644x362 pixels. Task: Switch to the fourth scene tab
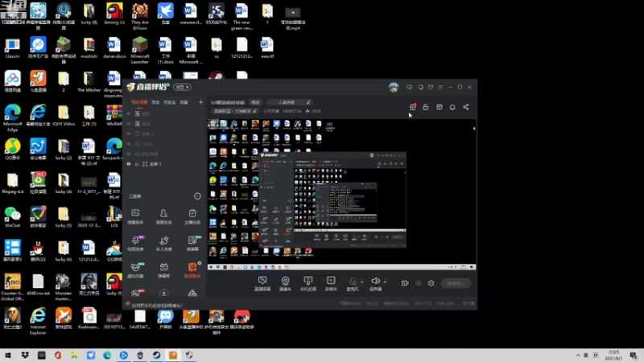tap(184, 102)
